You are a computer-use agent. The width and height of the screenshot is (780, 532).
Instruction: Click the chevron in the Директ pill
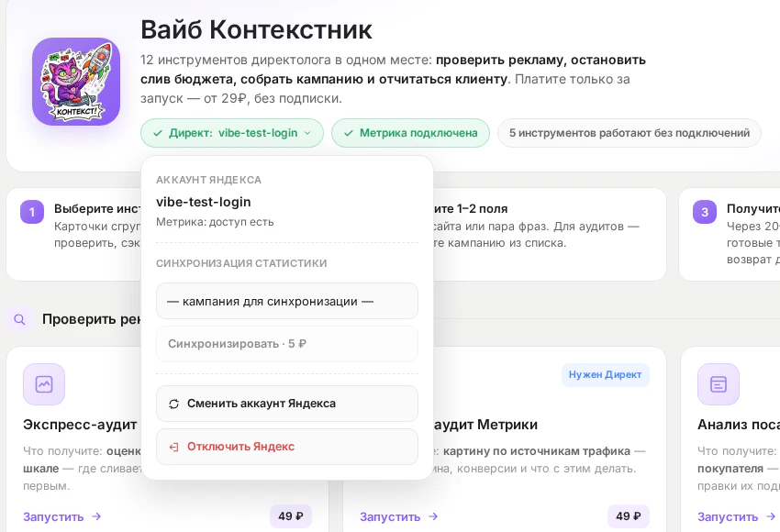click(x=307, y=133)
